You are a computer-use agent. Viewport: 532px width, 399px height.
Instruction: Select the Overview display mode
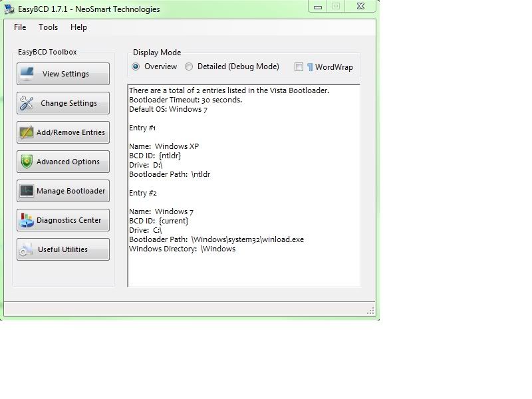136,66
